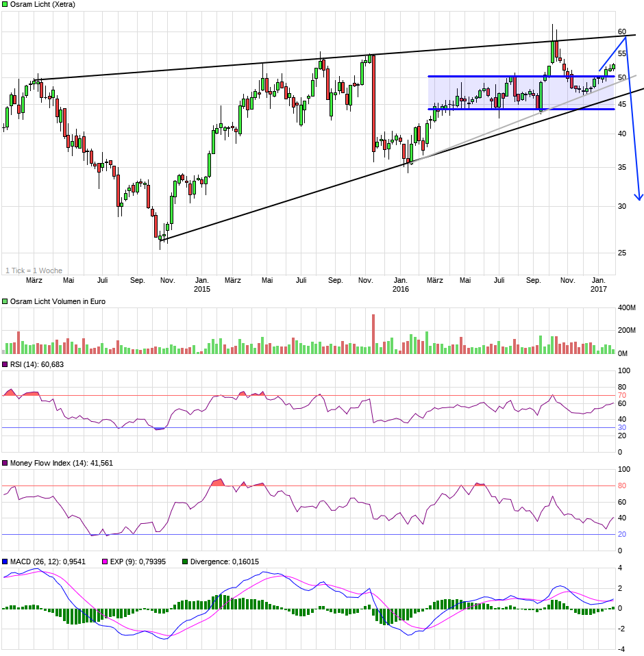Click the 1 Tick = 1 Woche note
Viewport: 644px width, 656px height.
click(34, 270)
